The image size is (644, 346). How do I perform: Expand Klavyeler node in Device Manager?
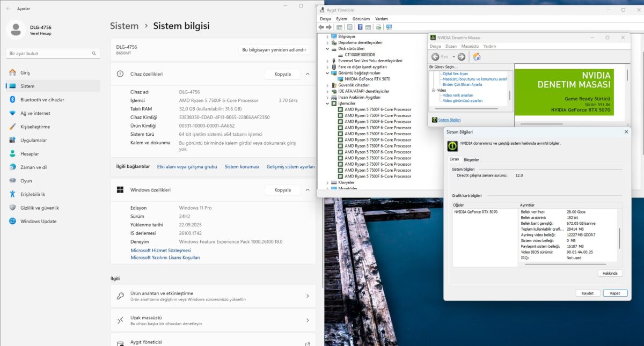click(x=327, y=182)
